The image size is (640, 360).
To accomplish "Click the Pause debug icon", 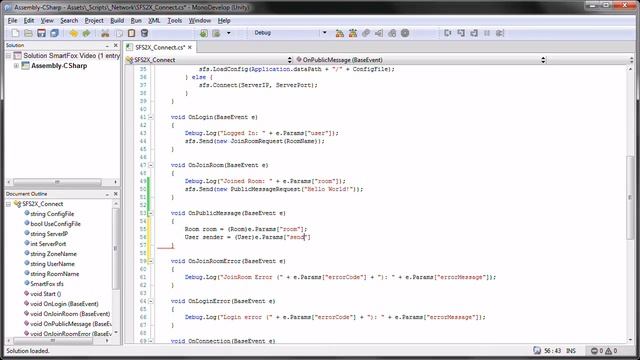I will click(x=487, y=33).
